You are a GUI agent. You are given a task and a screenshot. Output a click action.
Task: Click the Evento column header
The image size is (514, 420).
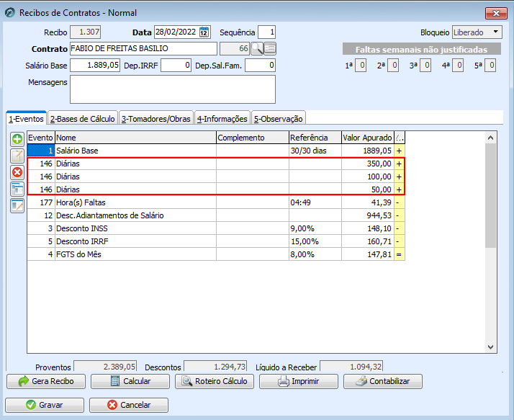tap(40, 138)
